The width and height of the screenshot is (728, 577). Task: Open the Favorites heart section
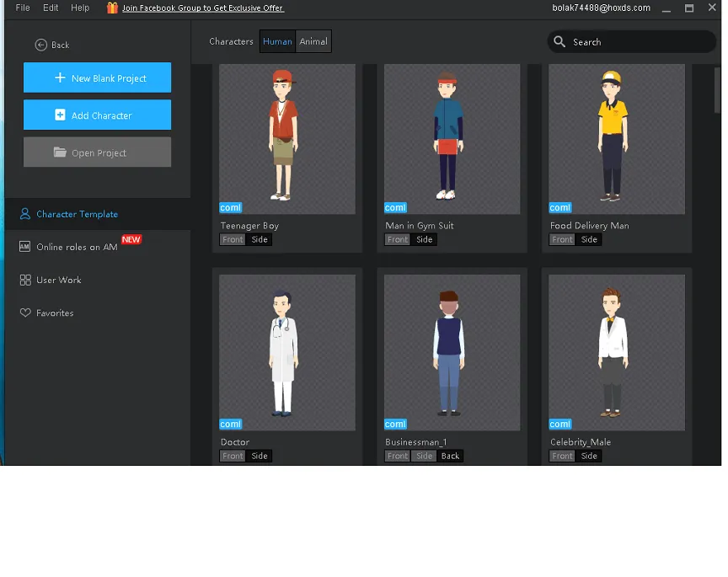pyautogui.click(x=55, y=313)
